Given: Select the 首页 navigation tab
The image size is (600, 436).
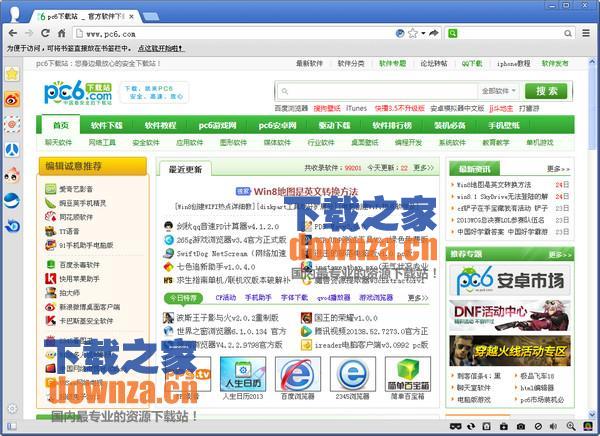Looking at the screenshot, I should pos(61,125).
